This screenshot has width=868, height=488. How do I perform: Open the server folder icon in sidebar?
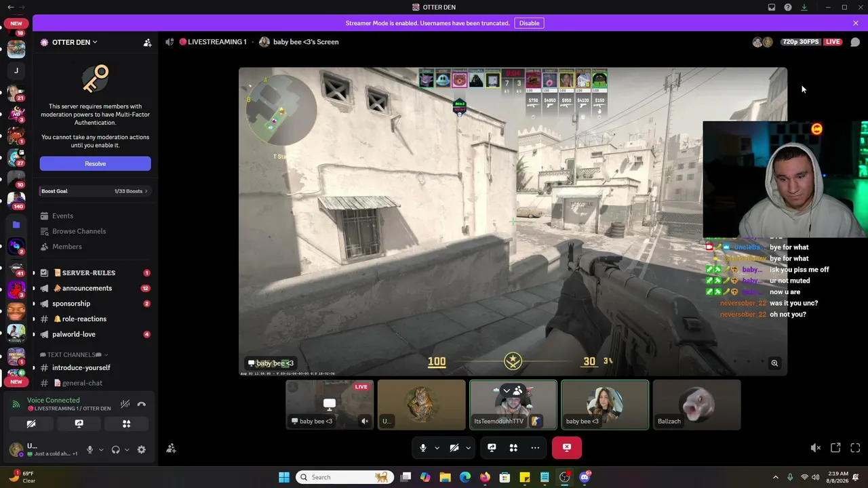point(16,224)
